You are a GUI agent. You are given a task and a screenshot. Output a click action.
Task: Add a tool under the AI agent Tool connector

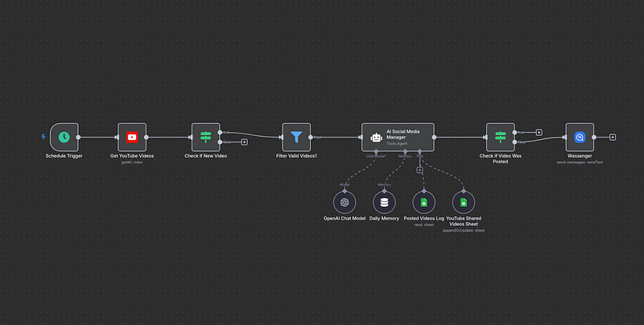click(x=419, y=170)
